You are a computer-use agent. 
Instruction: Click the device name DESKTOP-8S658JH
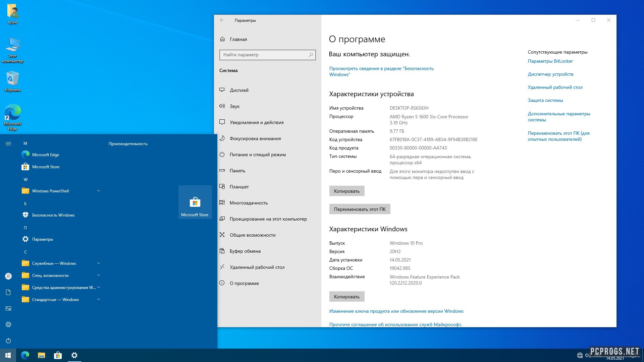coord(409,108)
